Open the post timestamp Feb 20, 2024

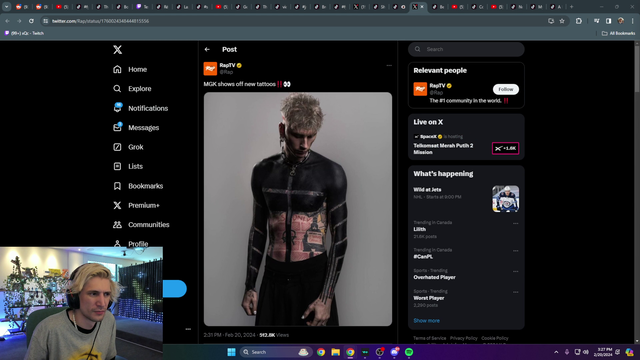(229, 335)
